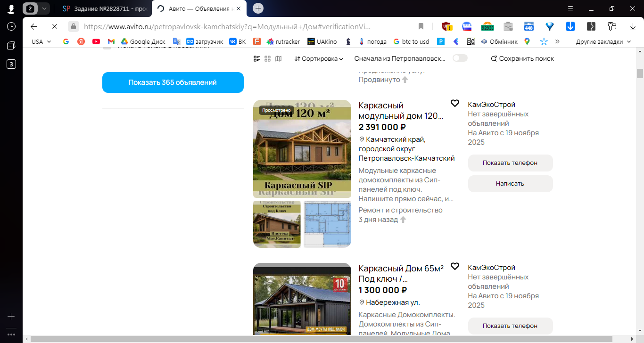Viewport: 644px width, 343px height.
Task: Open КамЭкоСтрой seller next to 2 391 000 ₽
Action: [491, 105]
